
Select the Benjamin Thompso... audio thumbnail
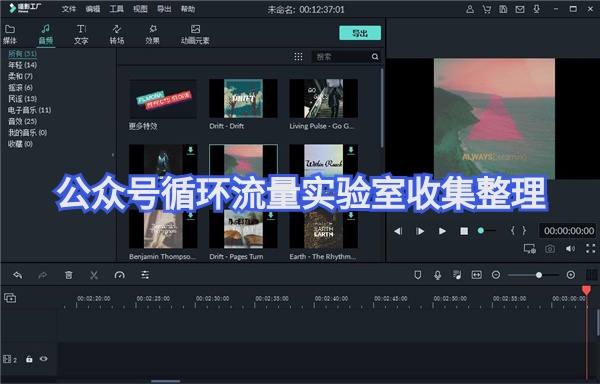click(163, 229)
